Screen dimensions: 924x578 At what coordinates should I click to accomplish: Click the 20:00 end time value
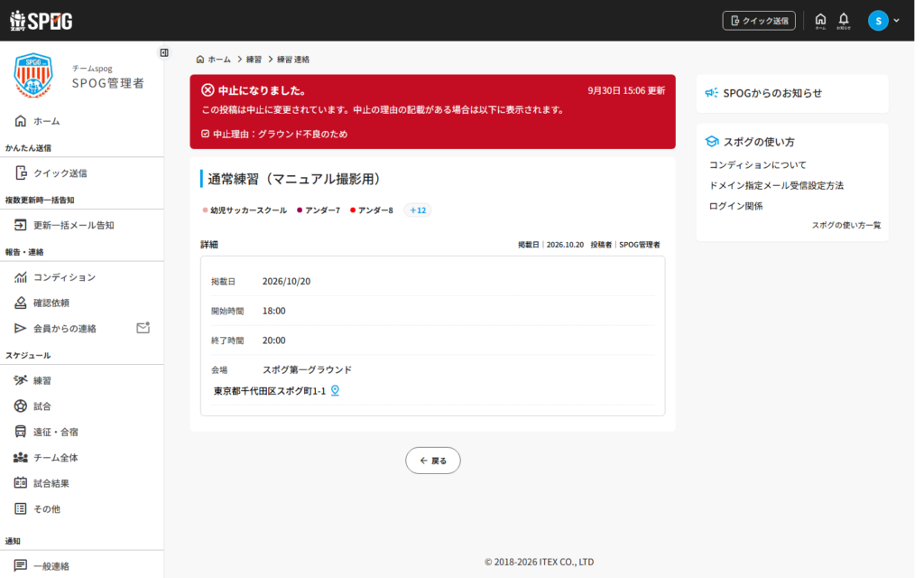(x=274, y=340)
